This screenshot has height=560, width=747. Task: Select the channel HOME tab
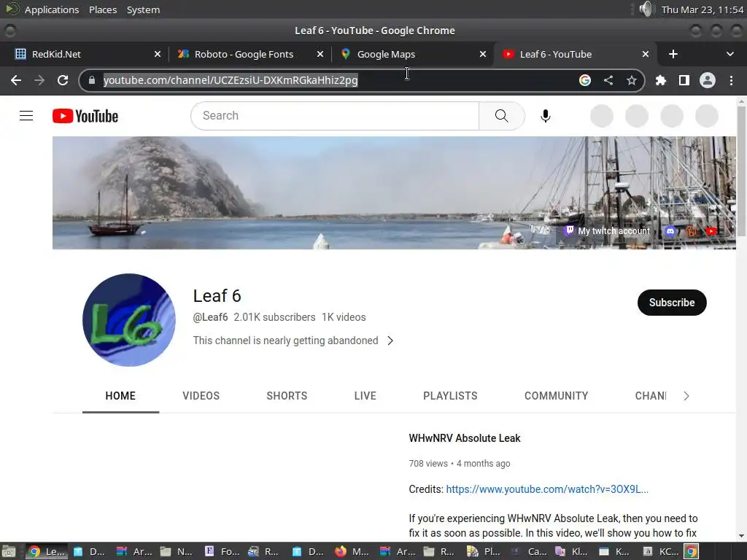[x=120, y=396]
